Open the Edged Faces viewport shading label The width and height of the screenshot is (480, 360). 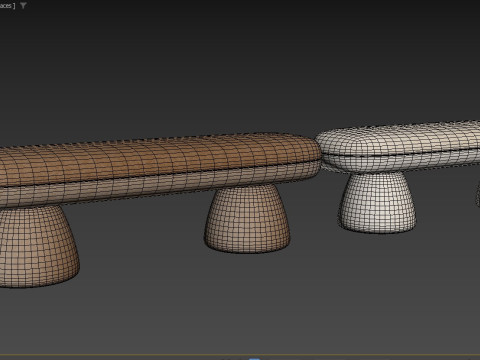click(7, 6)
